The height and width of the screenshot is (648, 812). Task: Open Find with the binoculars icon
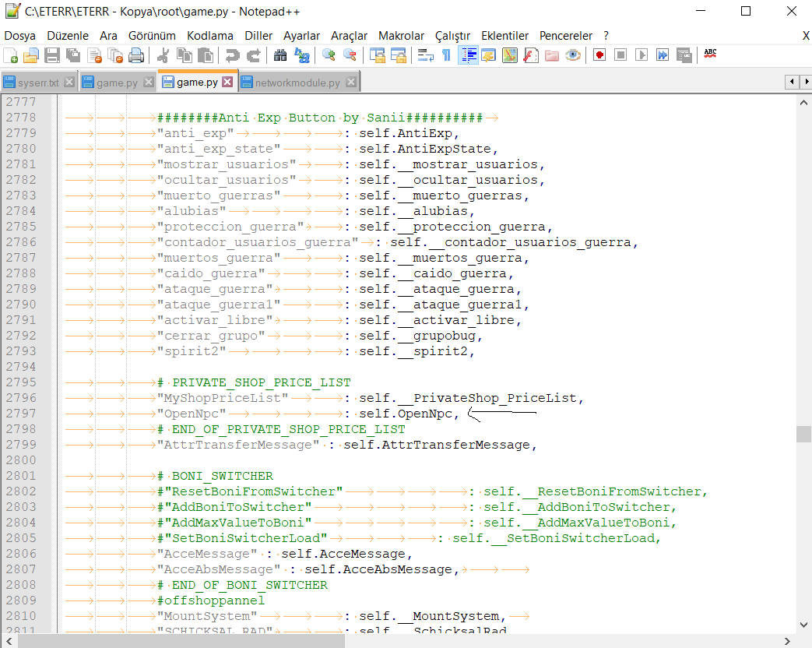pos(280,55)
